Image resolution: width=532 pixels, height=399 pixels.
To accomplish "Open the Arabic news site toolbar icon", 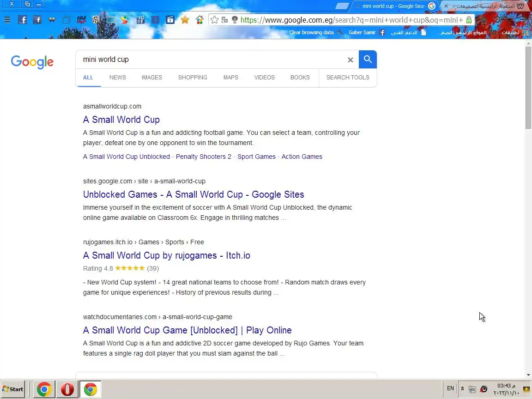I will tap(81, 20).
